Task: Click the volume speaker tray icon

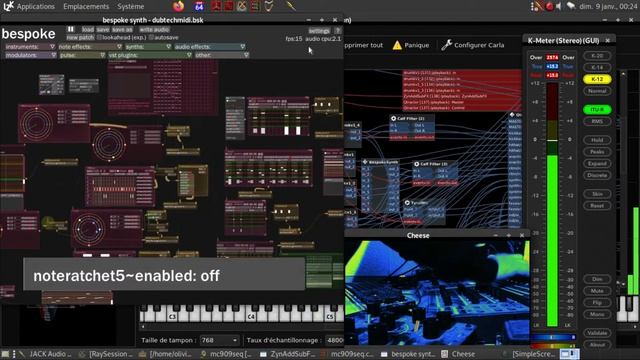Action: click(559, 6)
